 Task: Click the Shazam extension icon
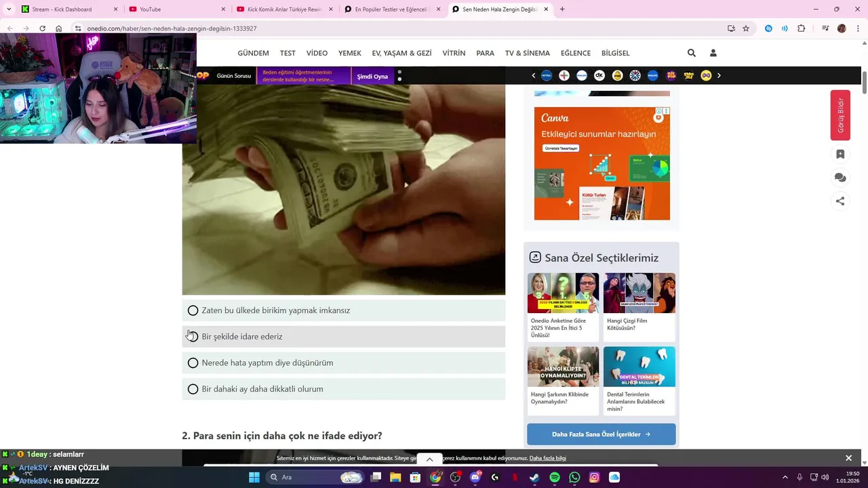click(x=768, y=28)
